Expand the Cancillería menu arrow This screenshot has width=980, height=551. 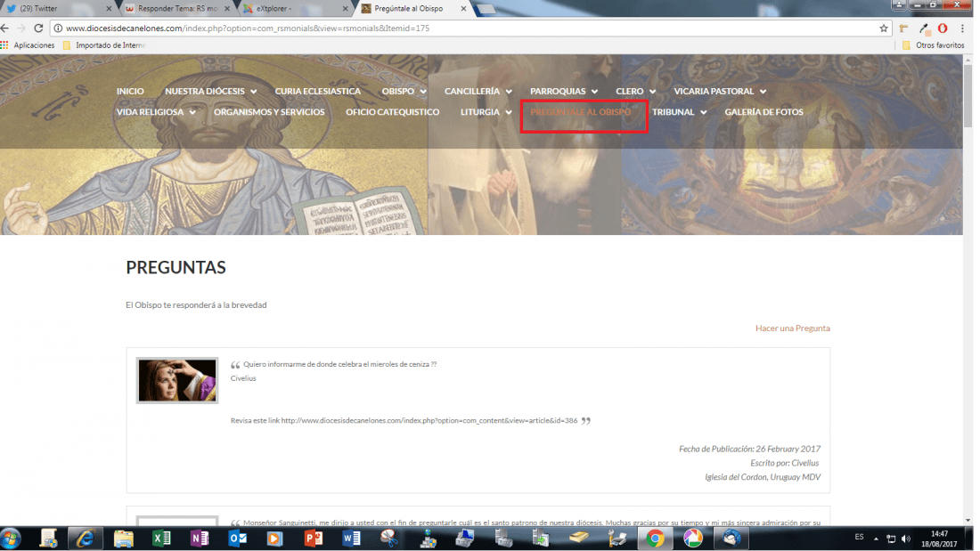[x=509, y=92]
